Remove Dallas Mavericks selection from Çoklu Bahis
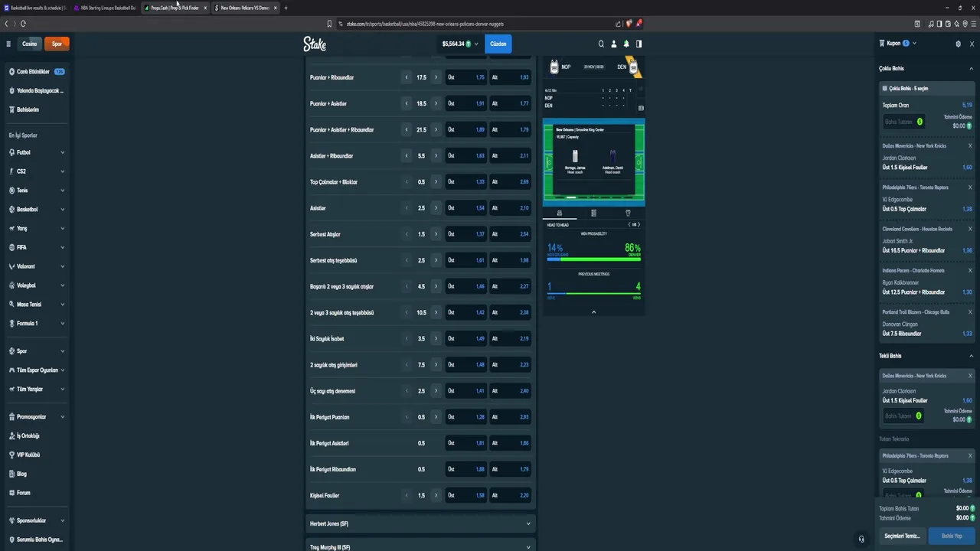This screenshot has height=551, width=980. 970,145
